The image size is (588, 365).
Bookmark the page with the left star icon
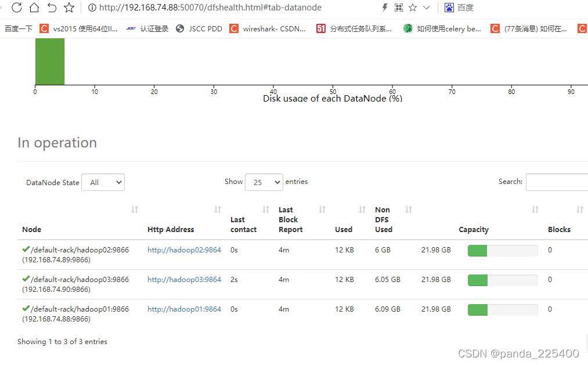pyautogui.click(x=69, y=8)
